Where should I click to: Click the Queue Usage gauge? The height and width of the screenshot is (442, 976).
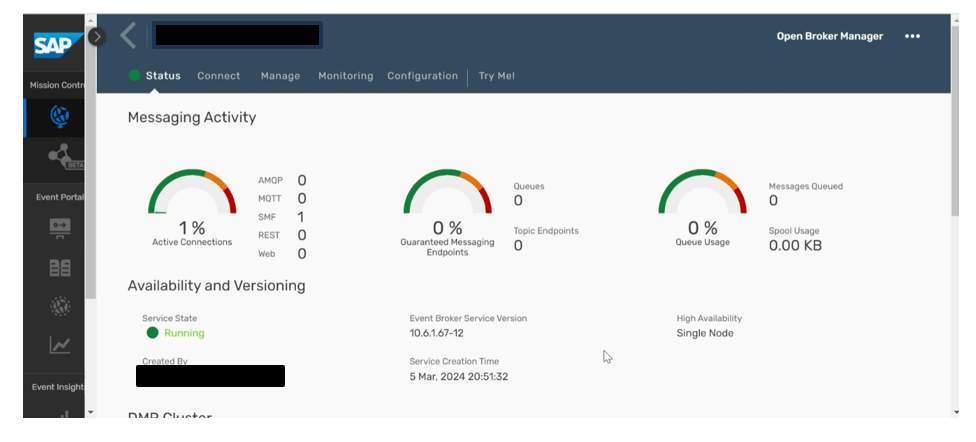[x=702, y=192]
